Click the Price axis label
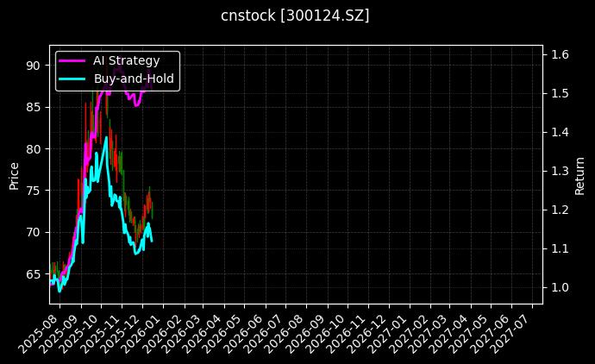The image size is (595, 364). point(14,176)
